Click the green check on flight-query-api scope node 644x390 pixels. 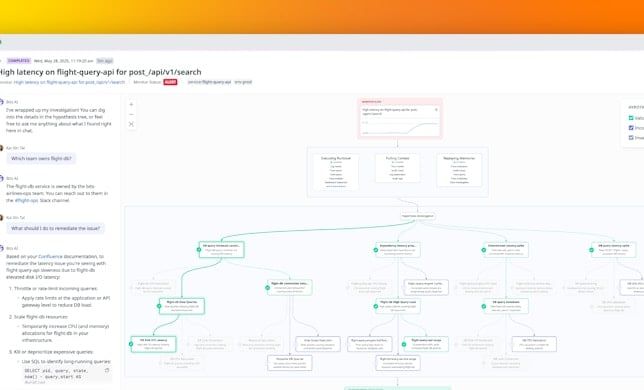point(404,344)
